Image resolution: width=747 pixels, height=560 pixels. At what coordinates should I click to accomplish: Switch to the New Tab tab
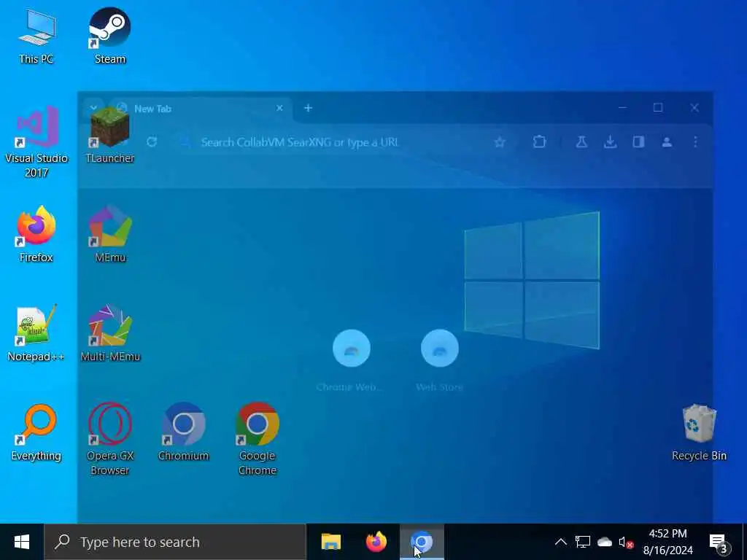point(200,109)
